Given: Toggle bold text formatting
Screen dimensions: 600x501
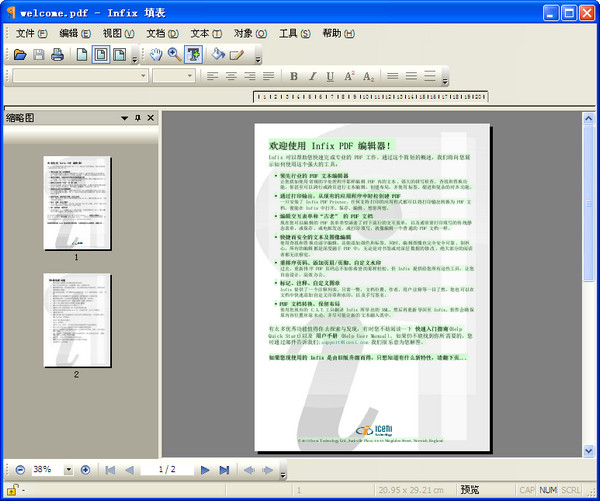Looking at the screenshot, I should (x=295, y=76).
